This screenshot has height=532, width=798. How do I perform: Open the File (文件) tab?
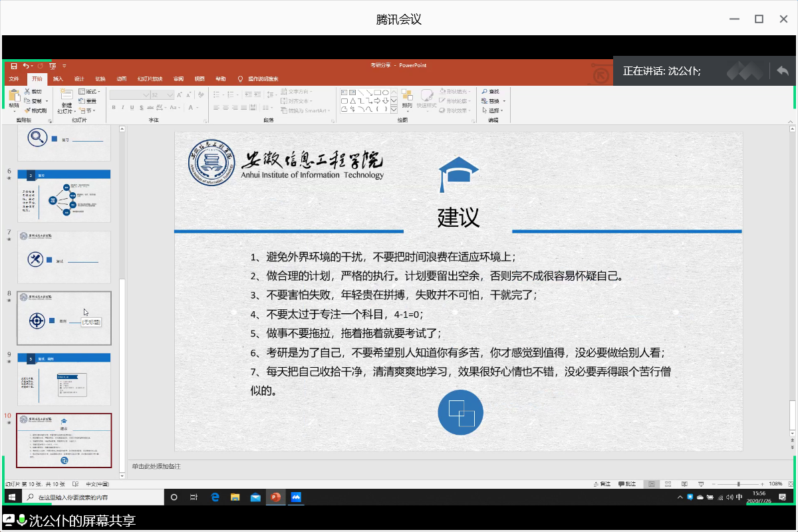tap(14, 78)
